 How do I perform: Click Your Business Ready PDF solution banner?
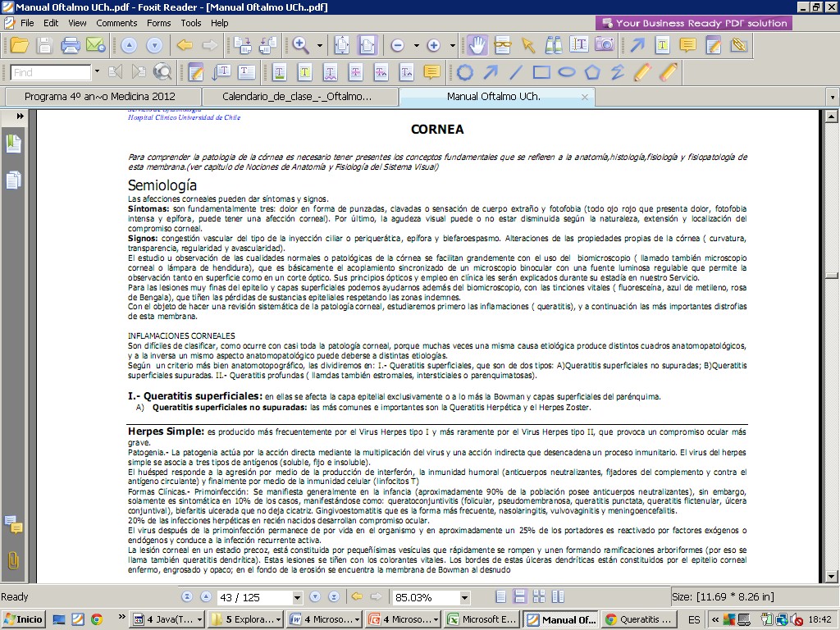(694, 23)
